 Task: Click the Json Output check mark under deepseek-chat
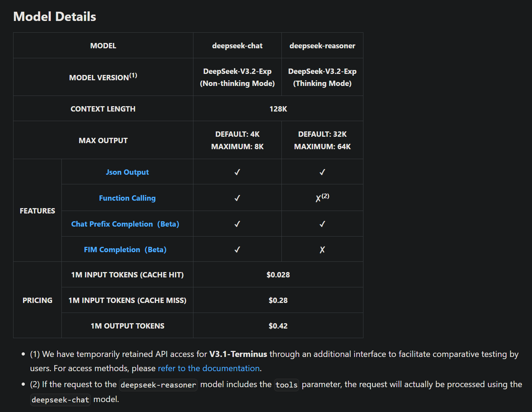click(x=237, y=172)
